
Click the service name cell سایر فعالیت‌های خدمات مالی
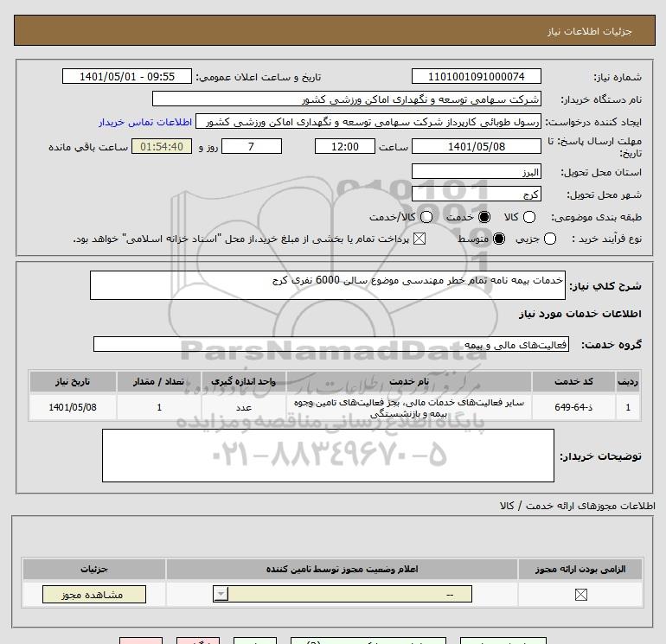[x=408, y=407]
